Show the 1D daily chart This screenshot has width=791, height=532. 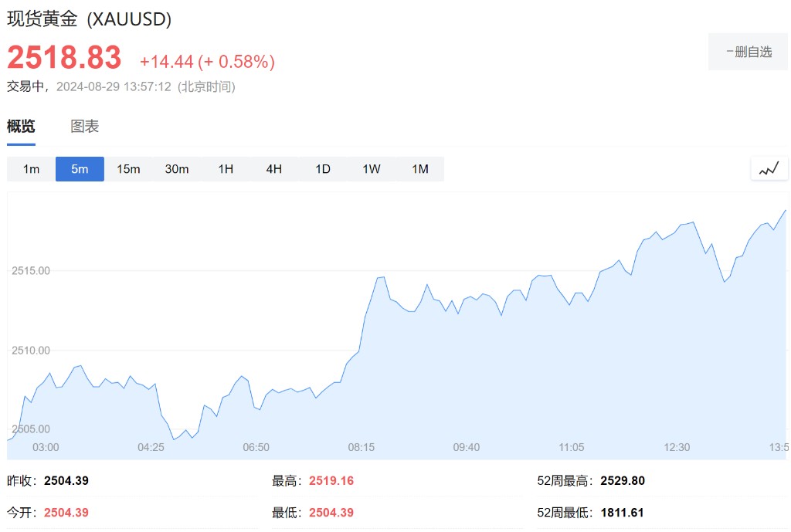tap(323, 169)
